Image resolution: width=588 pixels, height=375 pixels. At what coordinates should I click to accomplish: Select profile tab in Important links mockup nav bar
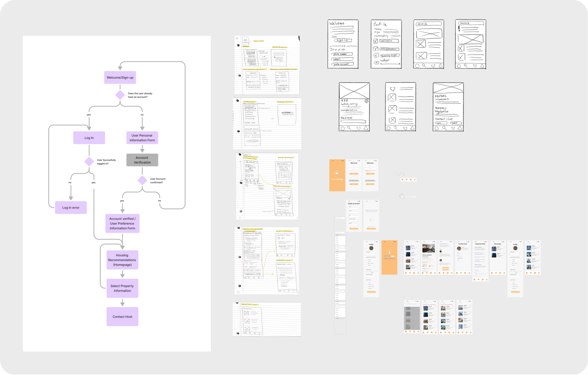487,279
